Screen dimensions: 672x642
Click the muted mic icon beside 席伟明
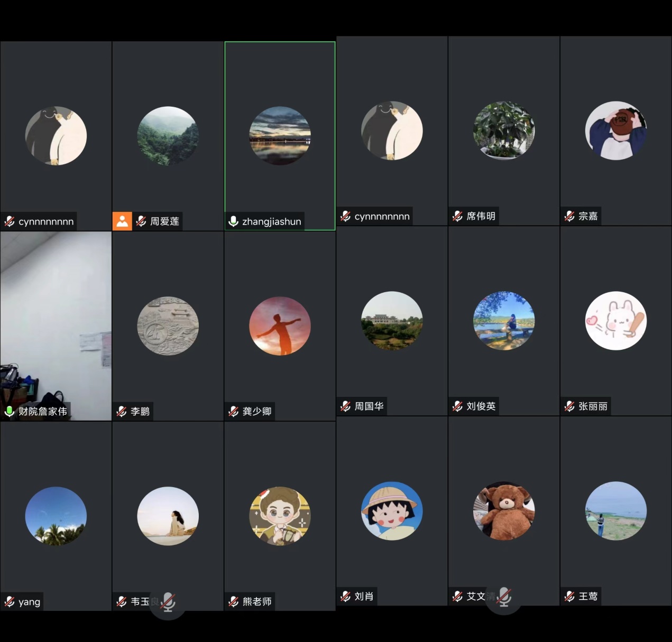point(457,216)
